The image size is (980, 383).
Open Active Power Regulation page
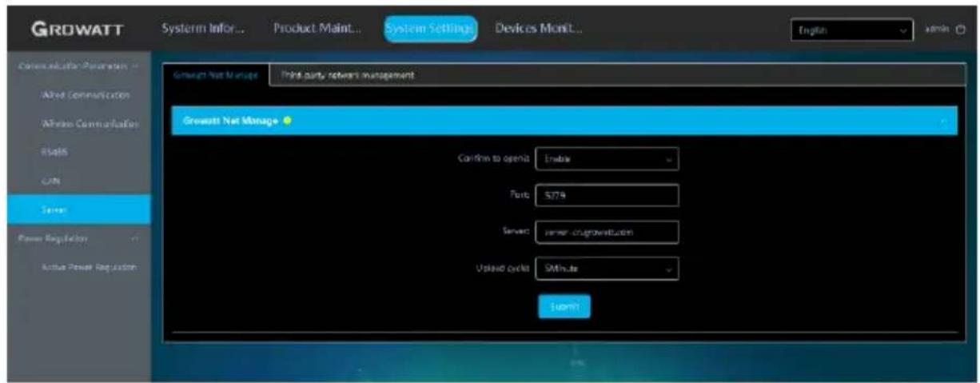click(90, 266)
